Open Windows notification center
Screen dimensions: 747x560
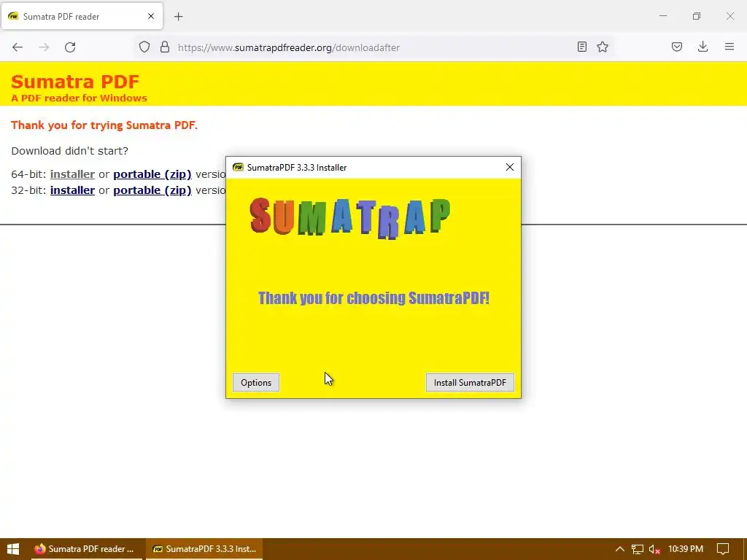(x=723, y=549)
